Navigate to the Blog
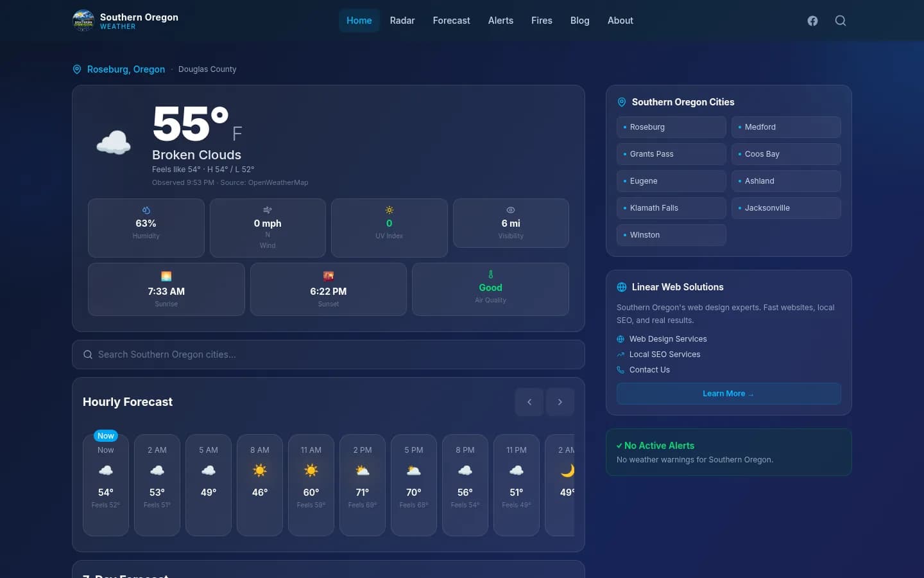The width and height of the screenshot is (924, 578). [580, 21]
